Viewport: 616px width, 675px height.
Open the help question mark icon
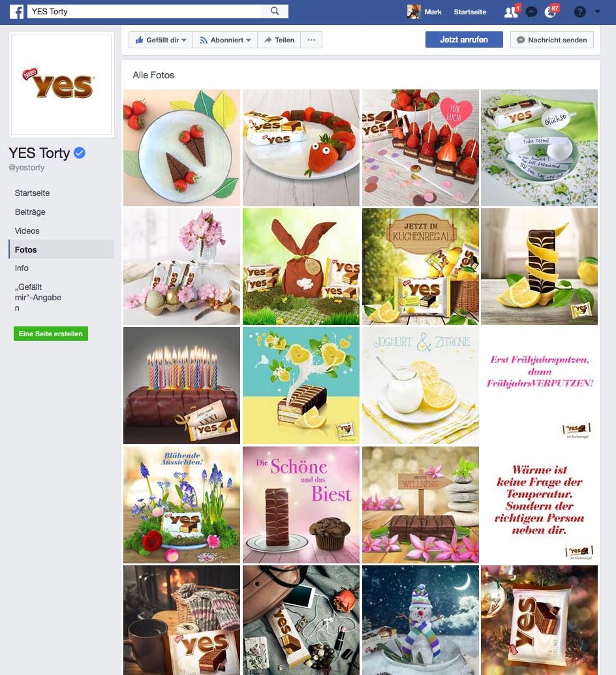tap(580, 12)
